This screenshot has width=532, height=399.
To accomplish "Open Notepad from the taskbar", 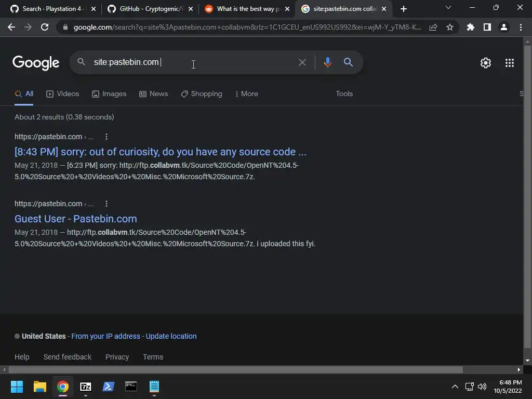I will click(x=154, y=387).
